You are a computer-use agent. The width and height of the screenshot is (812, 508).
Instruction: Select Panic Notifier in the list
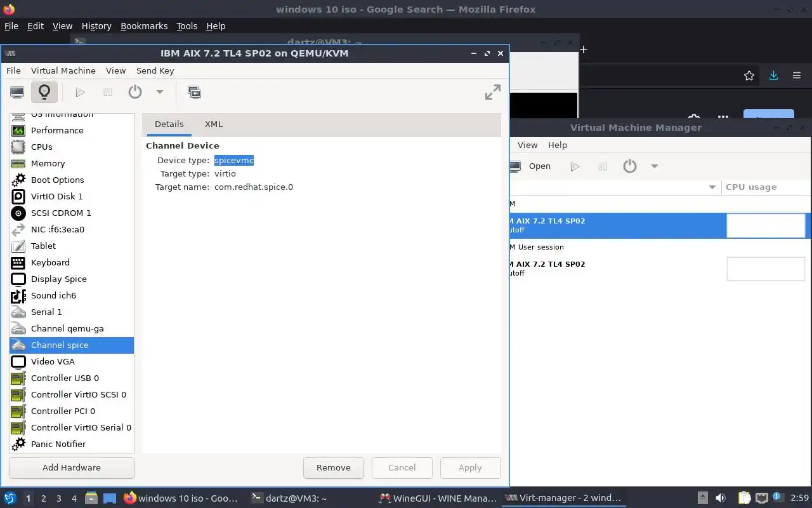pyautogui.click(x=72, y=444)
